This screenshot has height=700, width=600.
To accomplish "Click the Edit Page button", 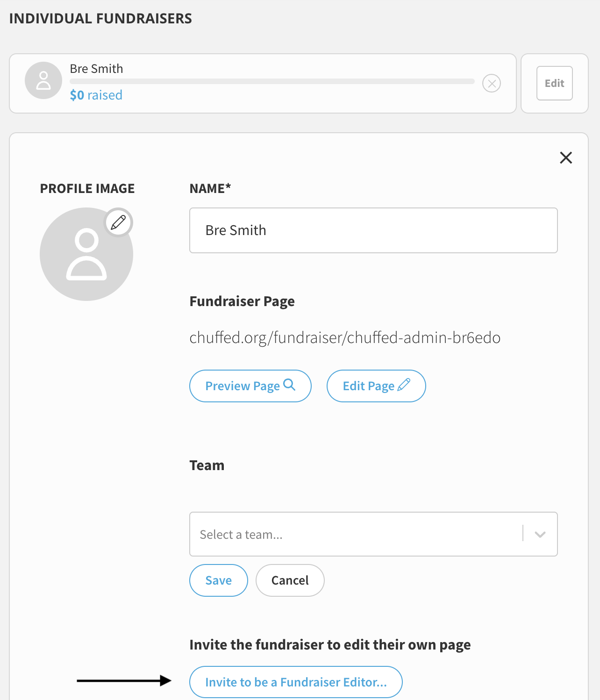I will pyautogui.click(x=376, y=386).
